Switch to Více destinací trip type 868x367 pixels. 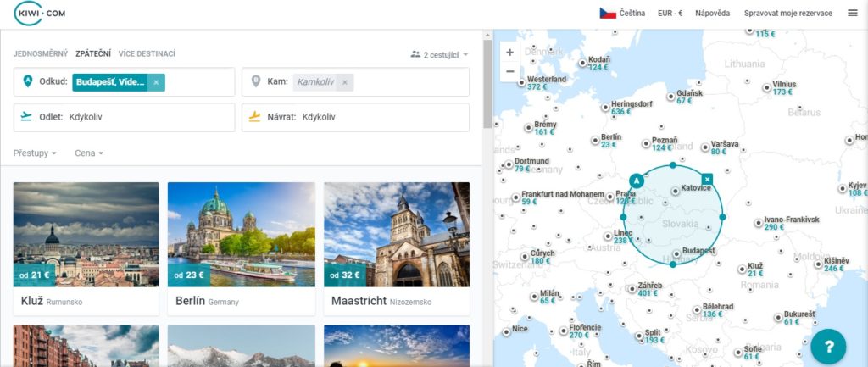click(147, 54)
